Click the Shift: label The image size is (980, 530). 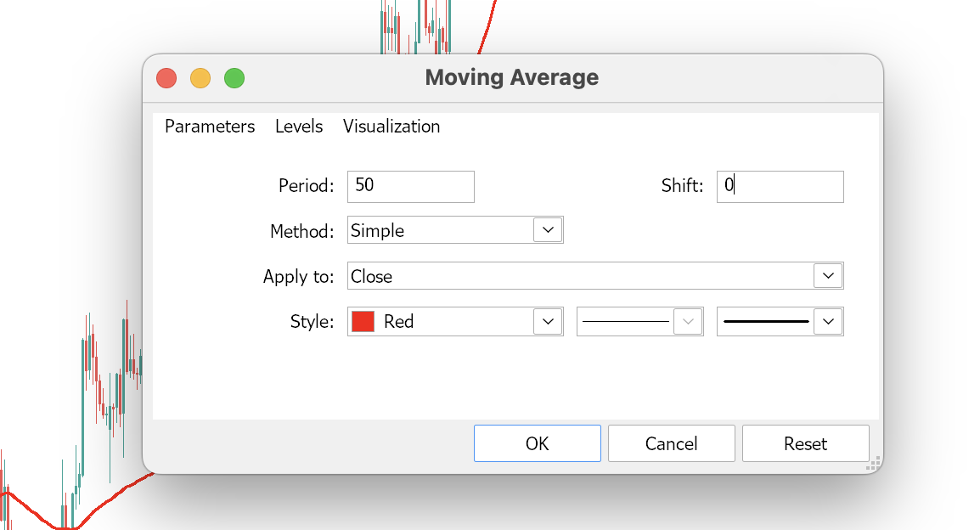[x=682, y=186]
